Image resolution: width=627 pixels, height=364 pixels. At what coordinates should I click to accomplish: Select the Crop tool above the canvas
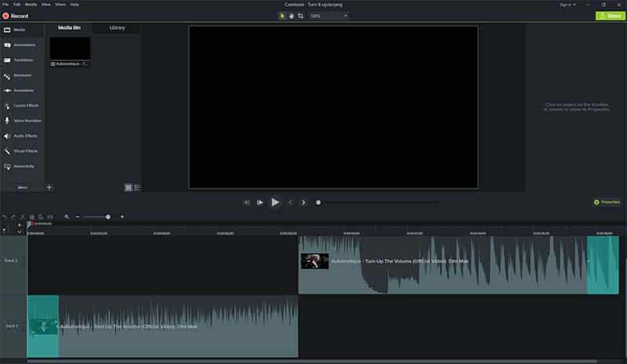(301, 16)
